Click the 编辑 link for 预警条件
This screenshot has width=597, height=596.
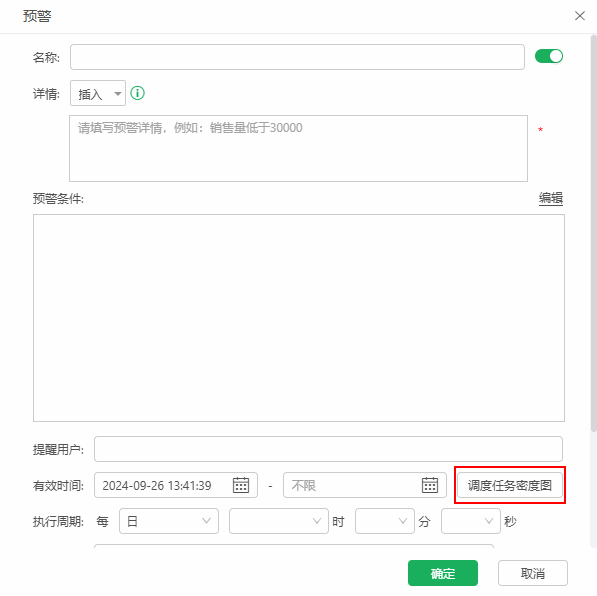pos(551,198)
